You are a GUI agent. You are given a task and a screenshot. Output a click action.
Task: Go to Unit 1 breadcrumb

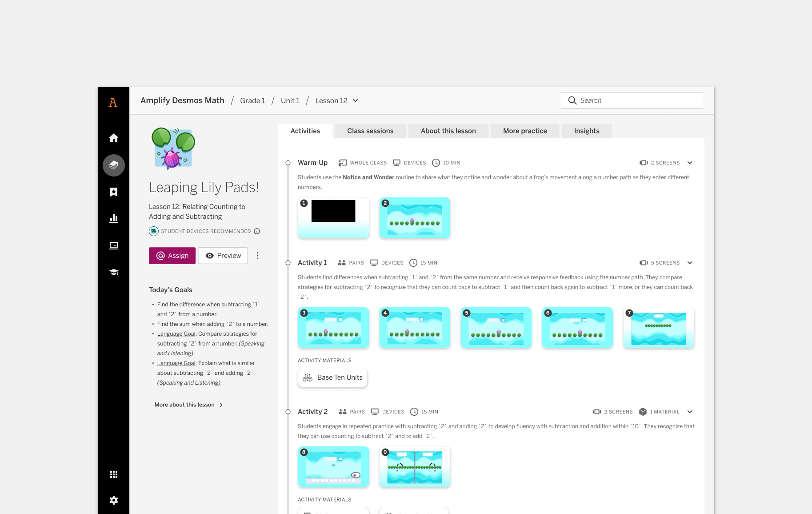point(290,100)
